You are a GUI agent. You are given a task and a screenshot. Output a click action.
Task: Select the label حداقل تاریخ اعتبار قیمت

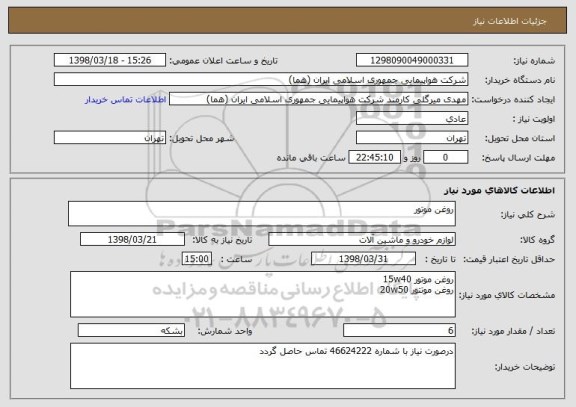point(509,259)
